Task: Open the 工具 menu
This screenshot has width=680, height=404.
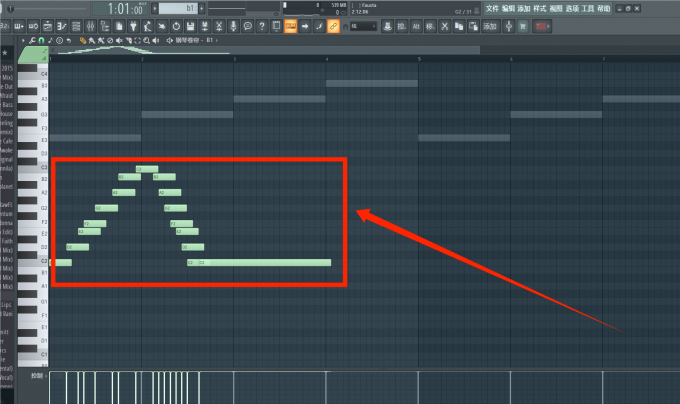Action: [587, 8]
